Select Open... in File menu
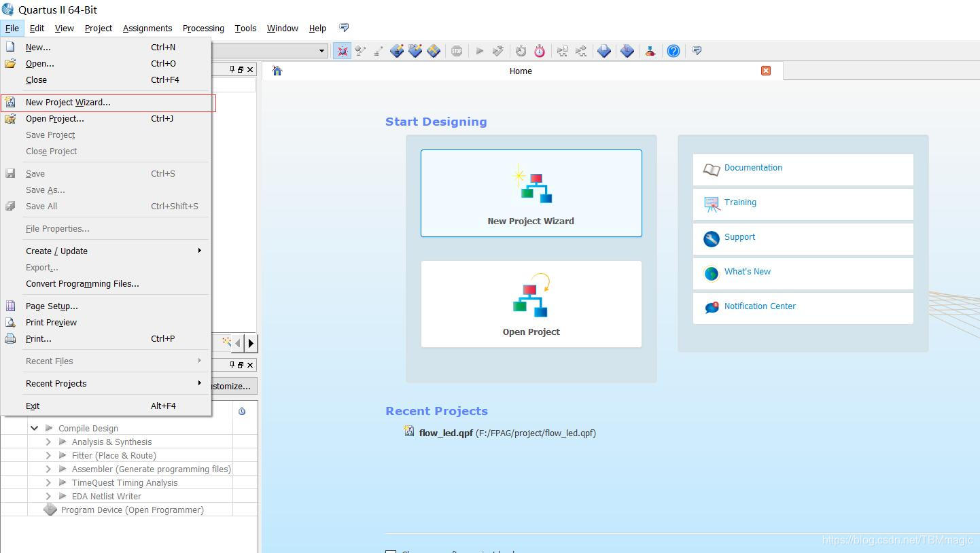Screen dimensions: 980x553 coord(106,63)
